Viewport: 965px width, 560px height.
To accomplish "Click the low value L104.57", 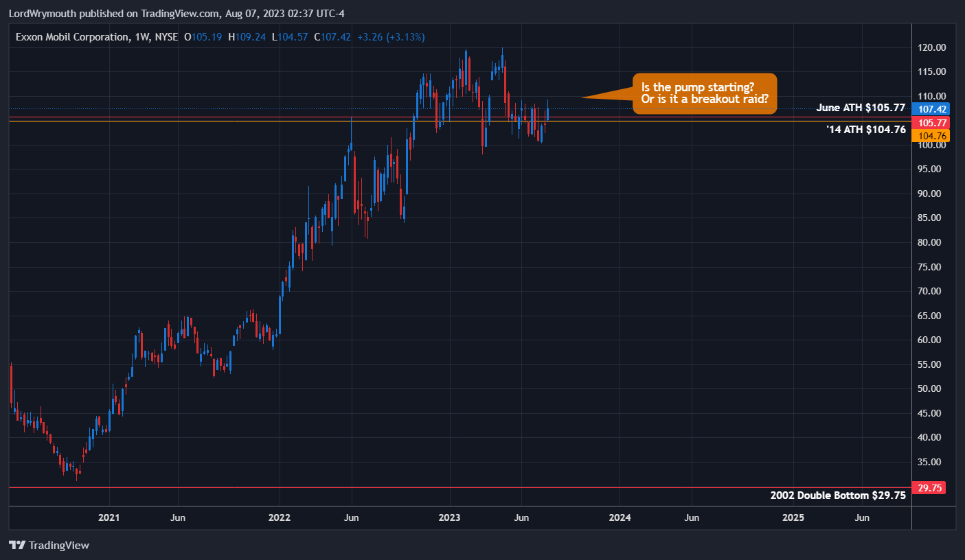I will [291, 37].
